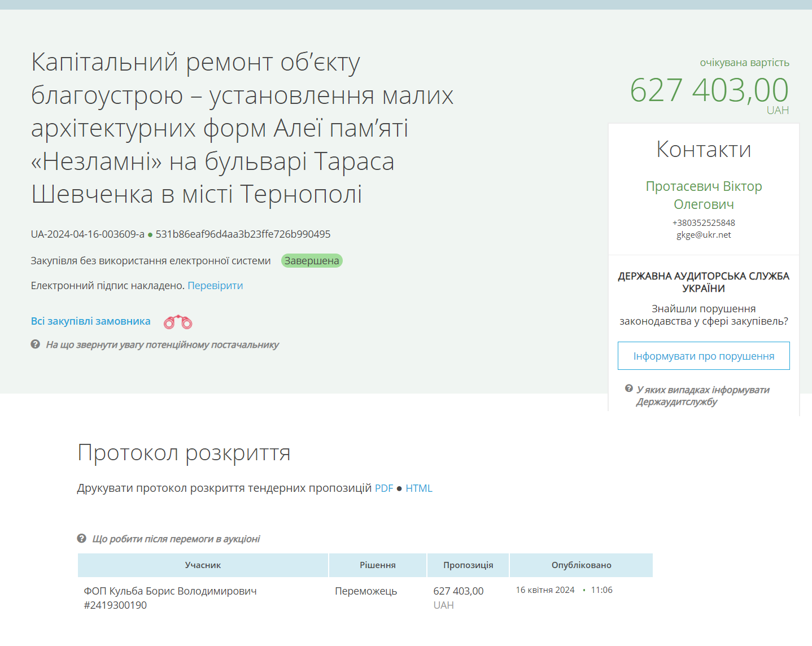The image size is (812, 646).
Task: Open the protocol as PDF
Action: pos(383,488)
